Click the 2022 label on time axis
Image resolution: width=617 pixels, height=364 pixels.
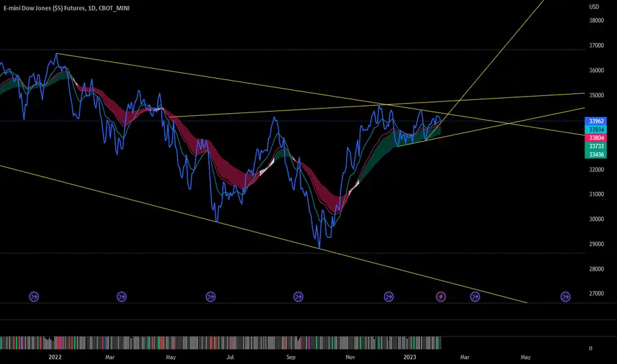pyautogui.click(x=55, y=357)
